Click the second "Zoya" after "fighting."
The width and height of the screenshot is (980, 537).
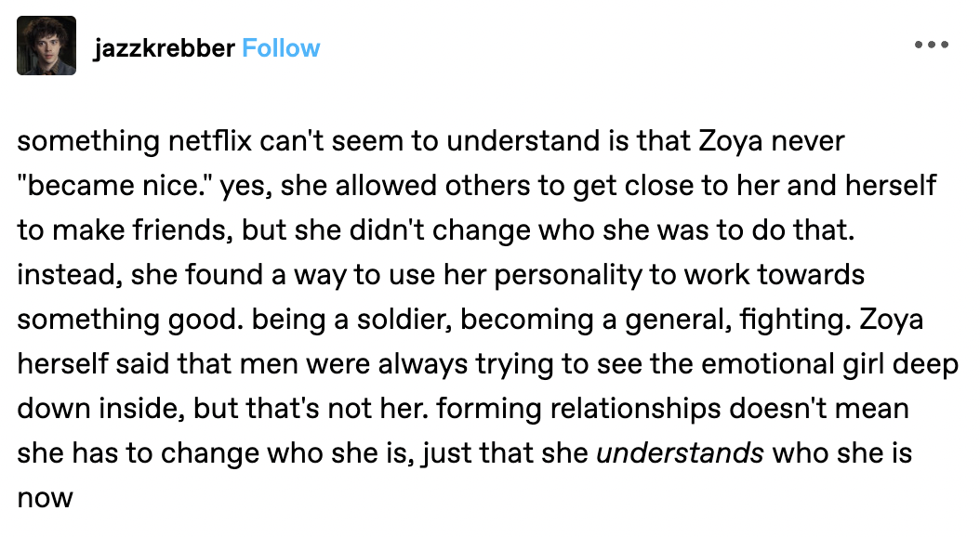892,321
